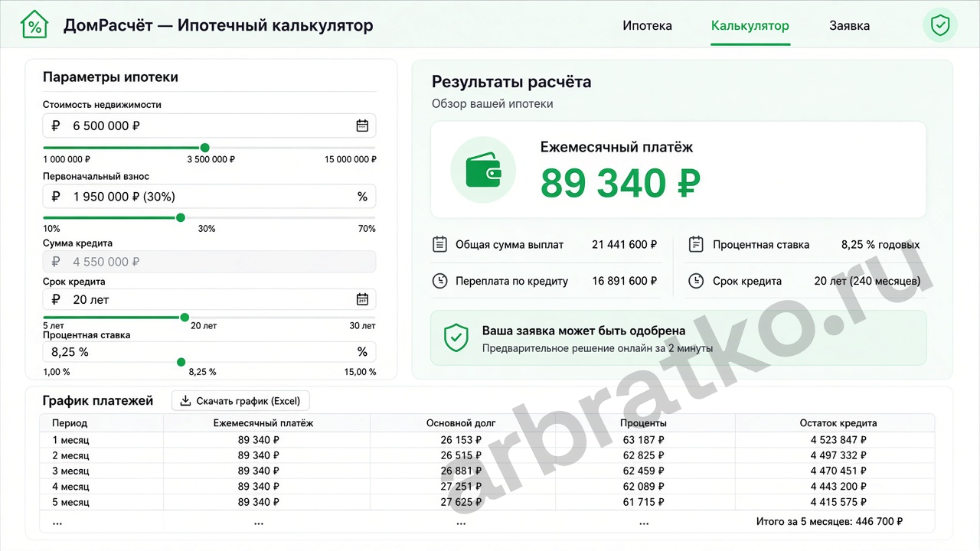This screenshot has width=980, height=551.
Task: Click the Остаток кредита column header
Action: 838,422
